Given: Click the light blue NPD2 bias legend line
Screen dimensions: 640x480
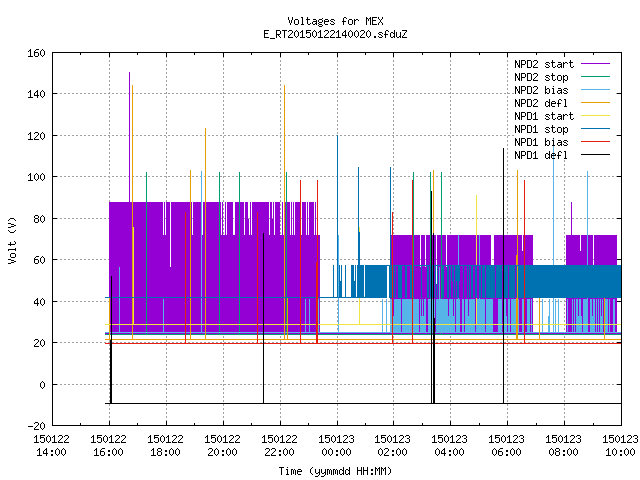Looking at the screenshot, I should click(595, 90).
